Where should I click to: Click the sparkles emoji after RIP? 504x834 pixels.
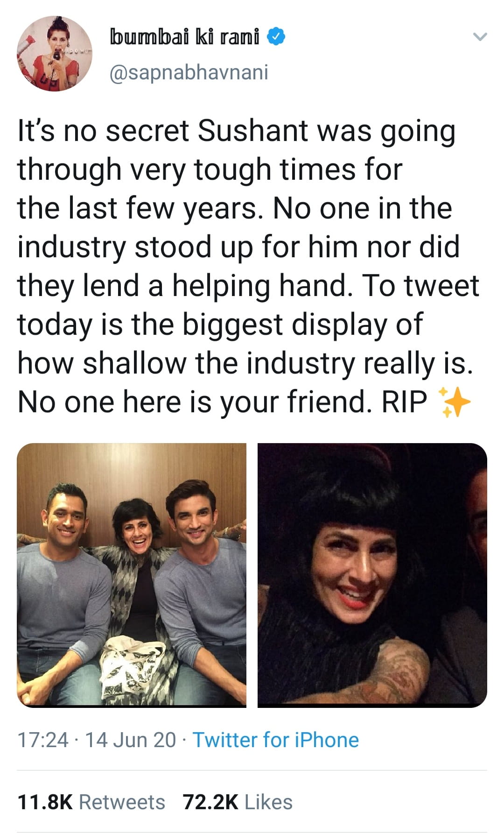click(454, 402)
